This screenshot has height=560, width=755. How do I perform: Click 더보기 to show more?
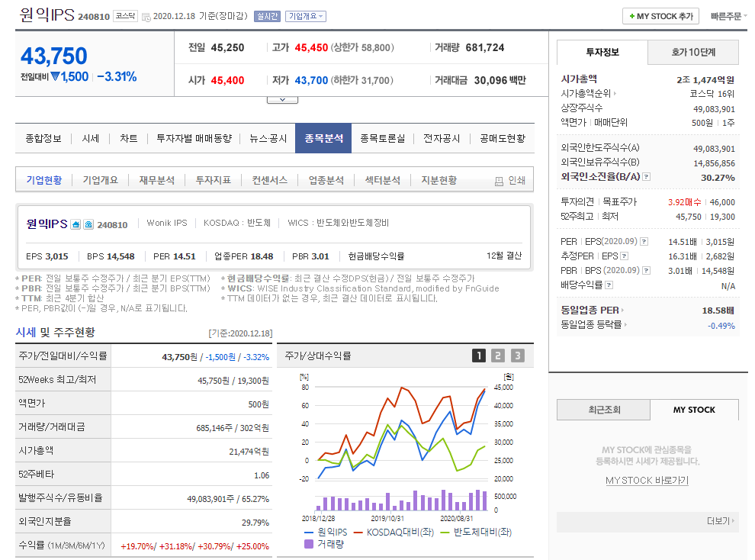[721, 521]
